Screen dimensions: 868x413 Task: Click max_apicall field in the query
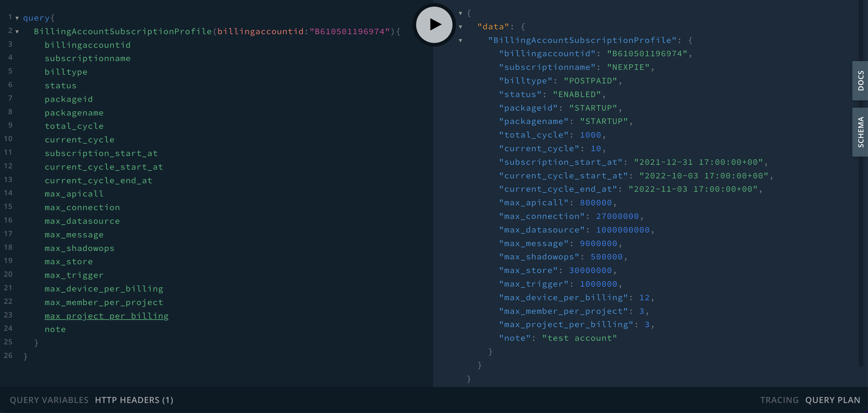click(74, 194)
